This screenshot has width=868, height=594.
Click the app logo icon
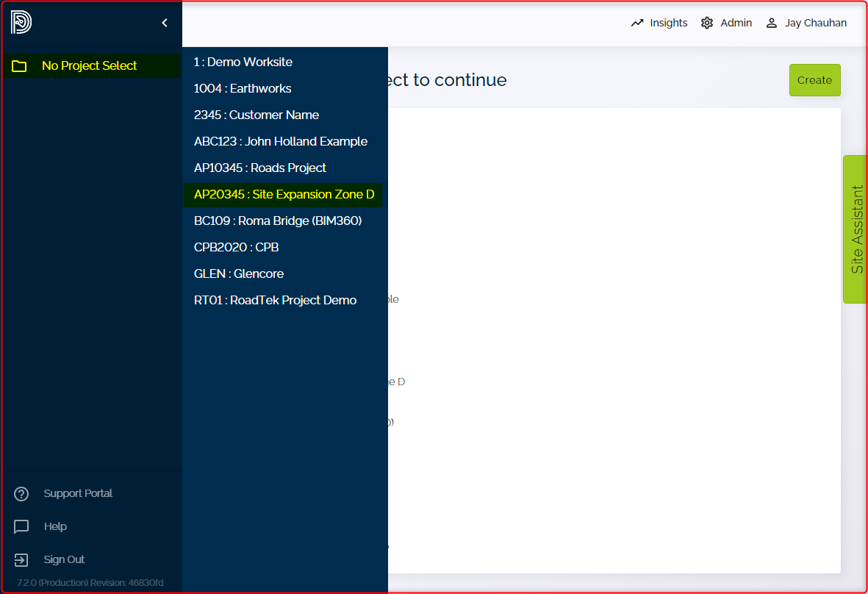pos(21,23)
